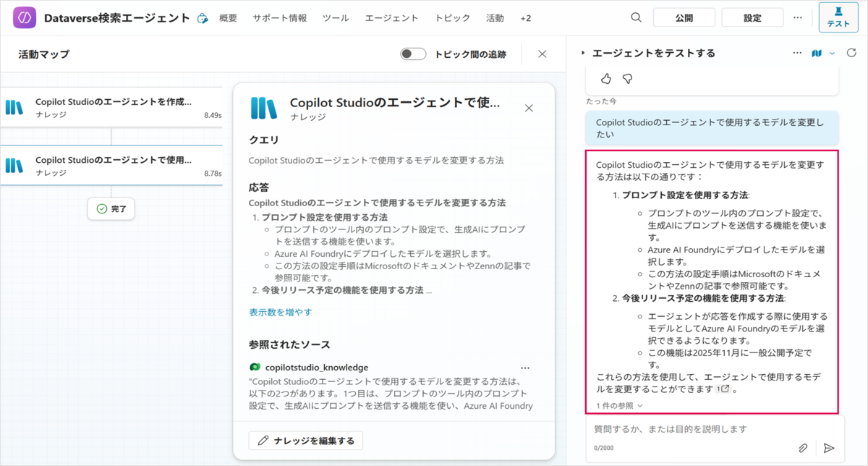This screenshot has width=868, height=466.
Task: Click the 参照されたソース heading
Action: point(289,344)
